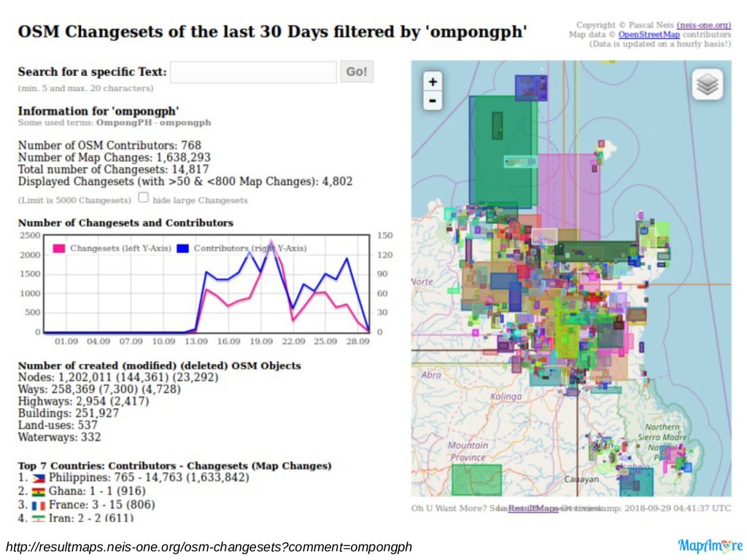Open the ResultMaps link below map

point(533,508)
